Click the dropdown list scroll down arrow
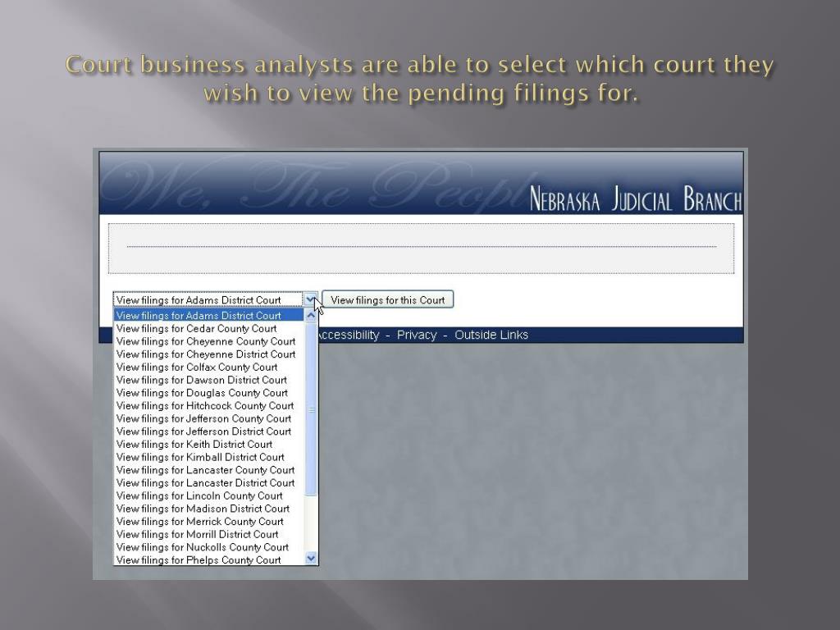The image size is (840, 630). click(311, 558)
